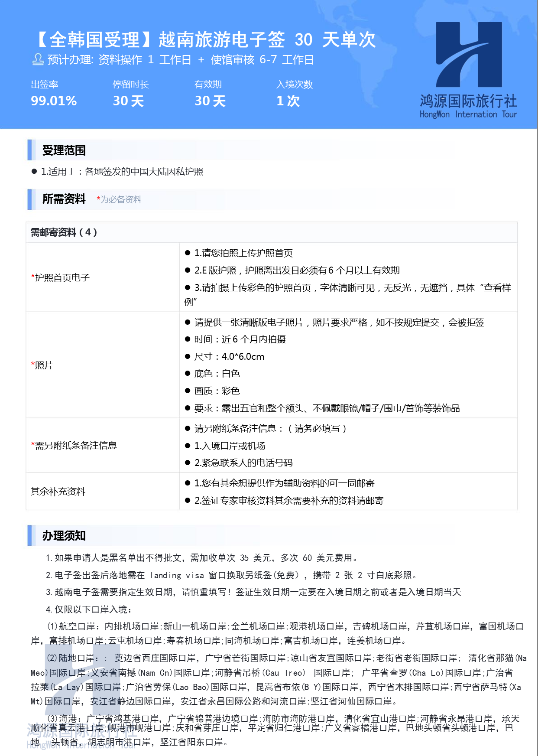Click the bullet 2.签证专家审核资料其余需要补充的资料请邮寄

coord(284,501)
